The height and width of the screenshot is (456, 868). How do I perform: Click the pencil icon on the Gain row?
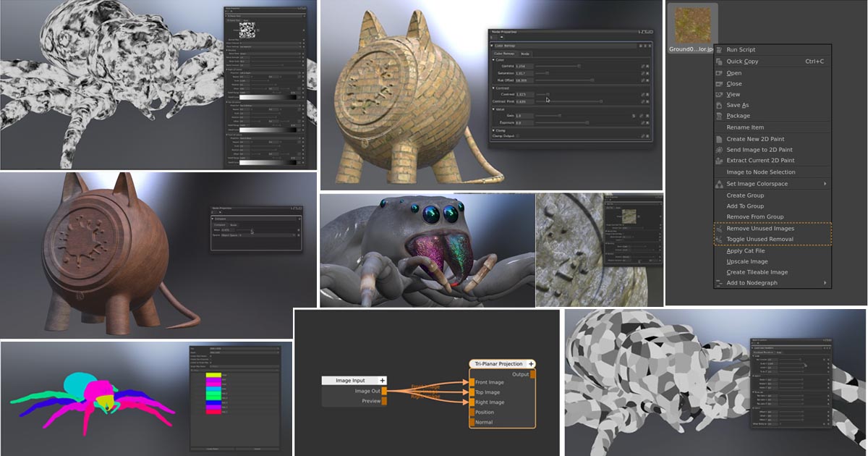[641, 116]
